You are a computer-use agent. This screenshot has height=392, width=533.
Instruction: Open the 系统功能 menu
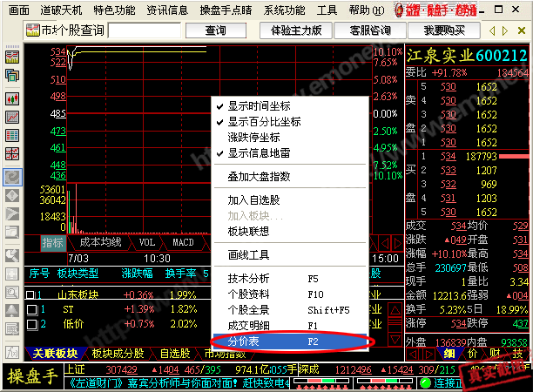tap(285, 10)
